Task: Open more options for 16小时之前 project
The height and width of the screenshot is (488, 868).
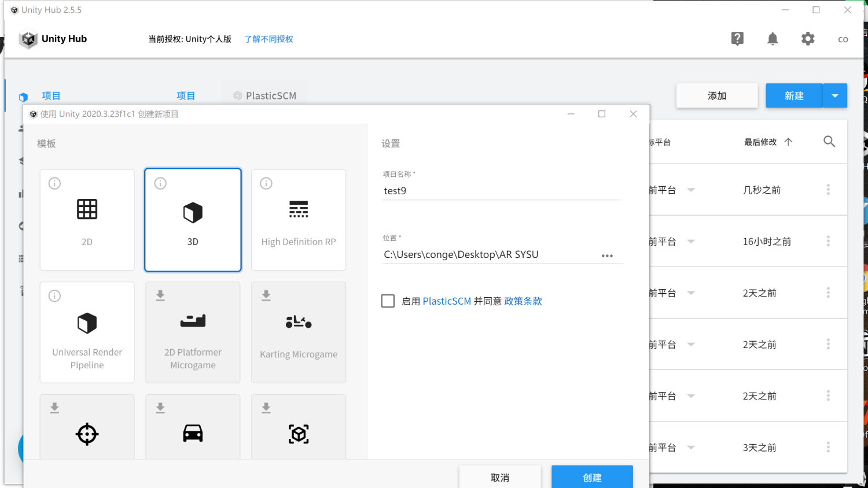Action: pyautogui.click(x=828, y=241)
